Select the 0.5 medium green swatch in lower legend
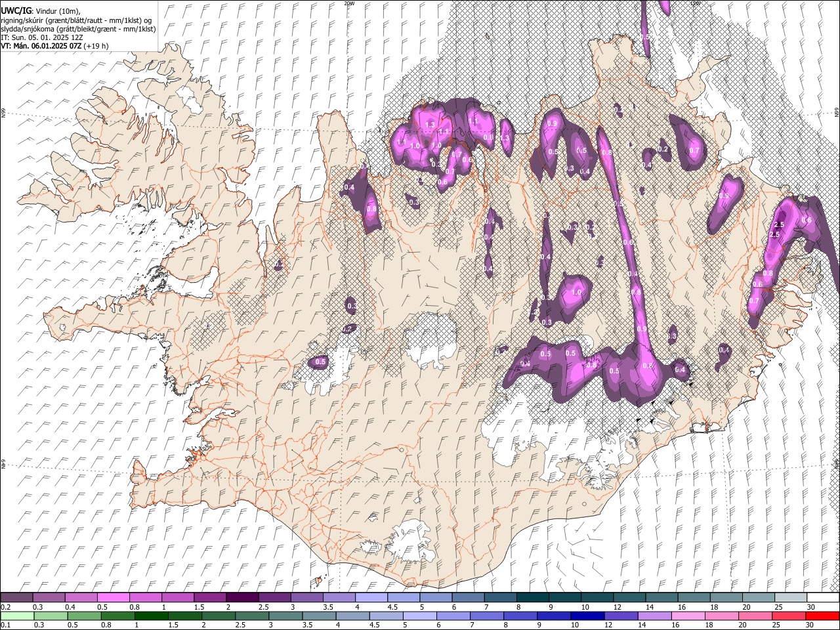 [x=84, y=616]
